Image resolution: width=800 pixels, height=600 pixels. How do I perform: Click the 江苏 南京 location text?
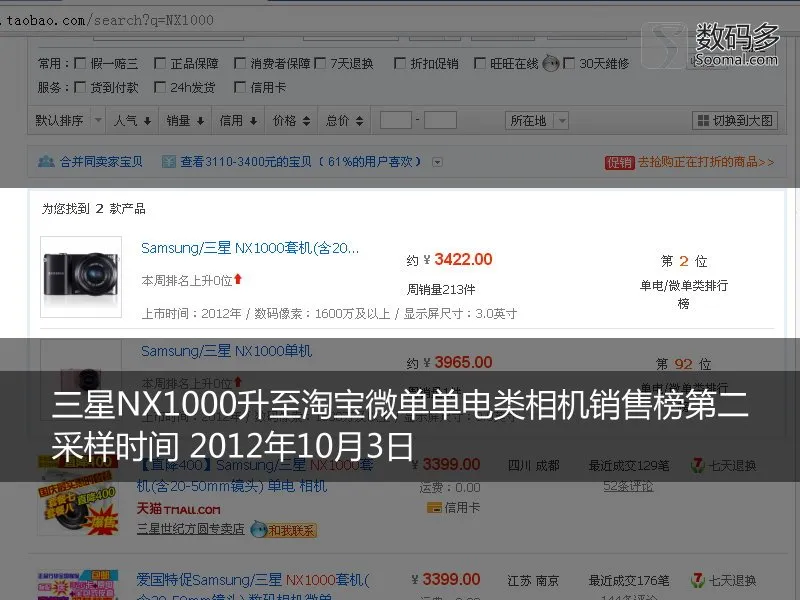coord(533,580)
